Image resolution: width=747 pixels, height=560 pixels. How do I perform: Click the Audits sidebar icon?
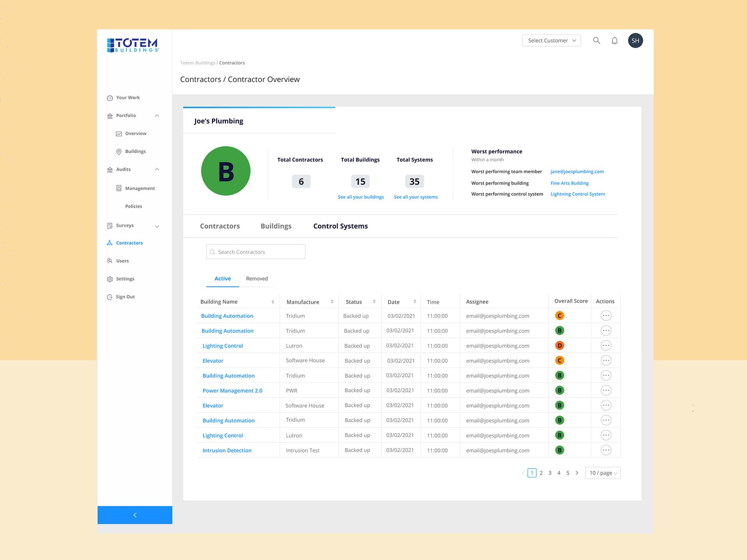[110, 170]
